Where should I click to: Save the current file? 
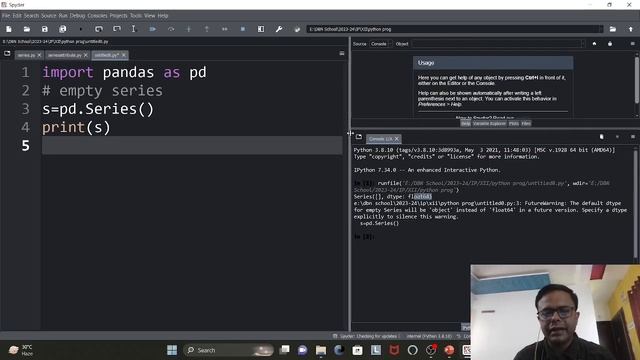click(45, 29)
